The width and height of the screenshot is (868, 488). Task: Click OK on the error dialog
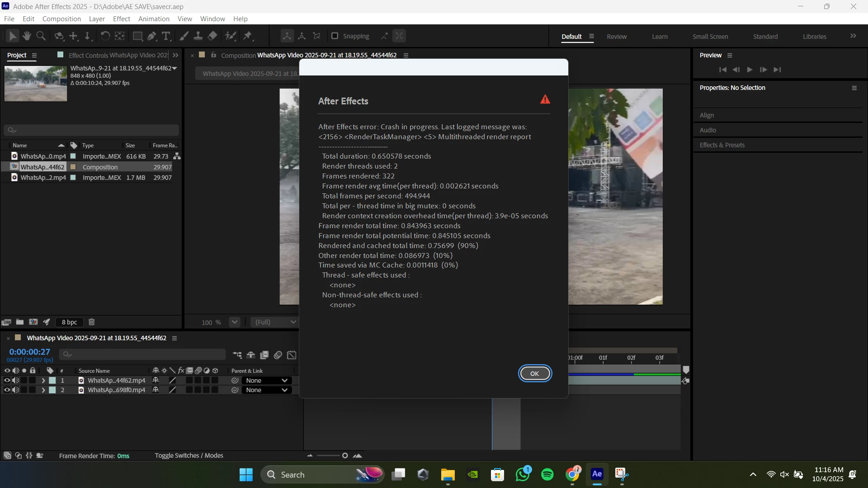pyautogui.click(x=534, y=374)
